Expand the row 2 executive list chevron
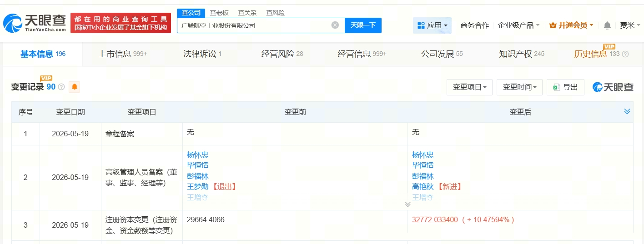 pos(408,204)
